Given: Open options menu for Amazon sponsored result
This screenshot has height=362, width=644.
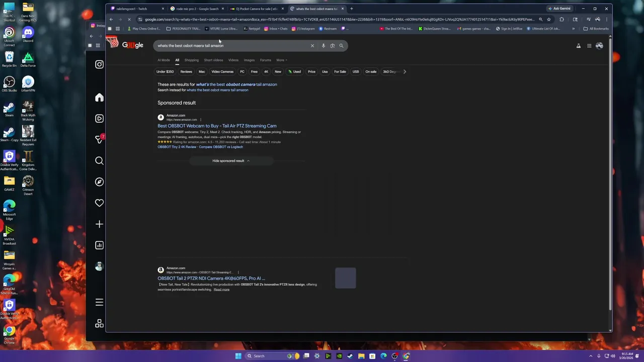Looking at the screenshot, I should pos(201,120).
